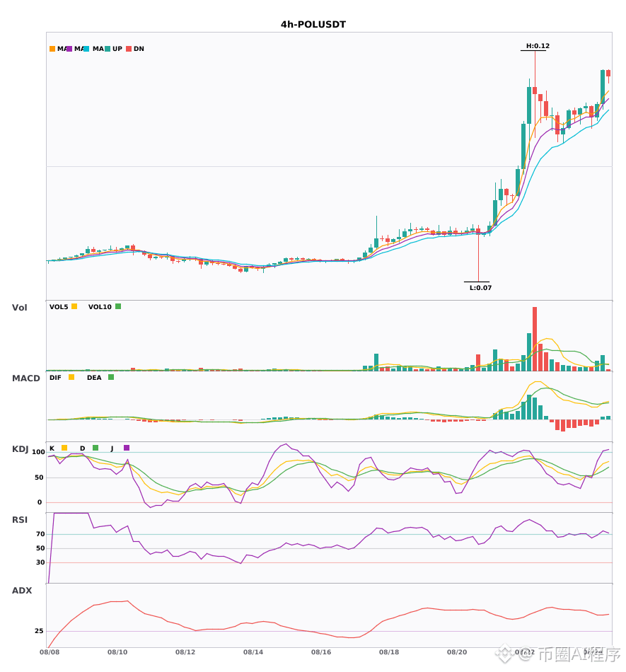This screenshot has width=626, height=672.
Task: Select the 08/08 date tick
Action: [50, 652]
